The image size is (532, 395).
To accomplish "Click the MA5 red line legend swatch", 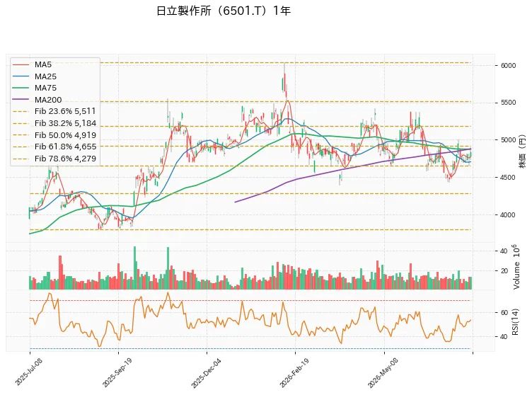I will click(x=21, y=64).
